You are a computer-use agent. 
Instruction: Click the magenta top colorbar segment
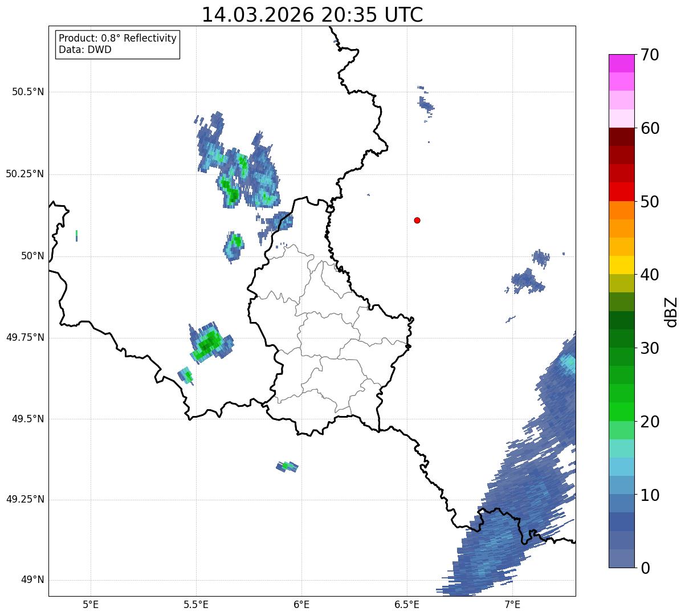click(621, 63)
